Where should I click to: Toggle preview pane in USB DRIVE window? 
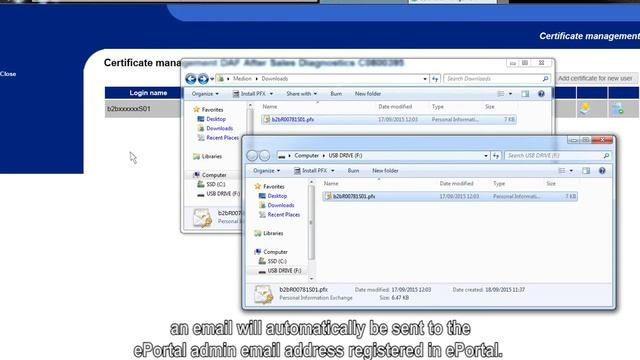pyautogui.click(x=586, y=171)
